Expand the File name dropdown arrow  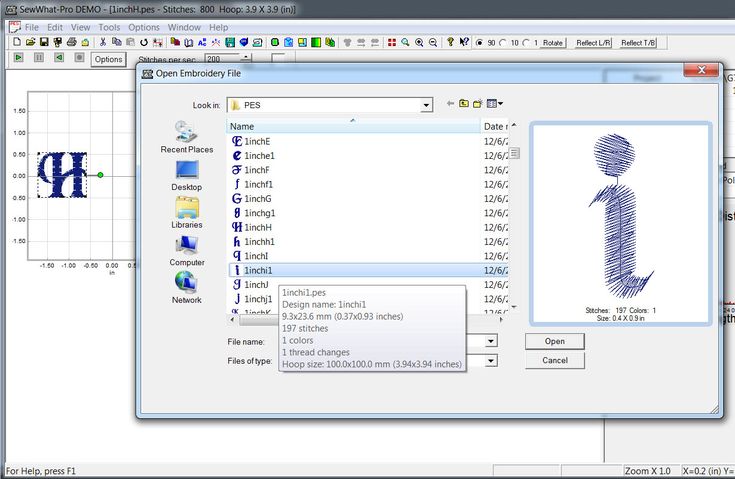pyautogui.click(x=491, y=341)
